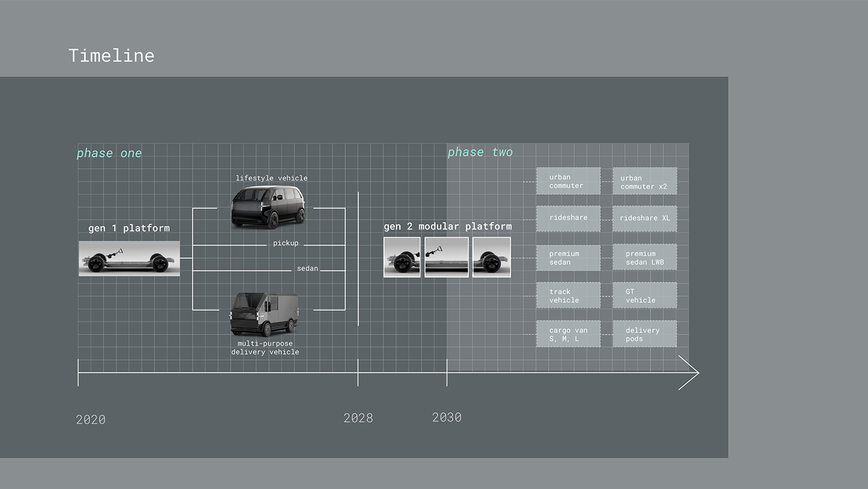Select the gen 1 platform chassis image
This screenshot has width=868, height=489.
(x=129, y=258)
